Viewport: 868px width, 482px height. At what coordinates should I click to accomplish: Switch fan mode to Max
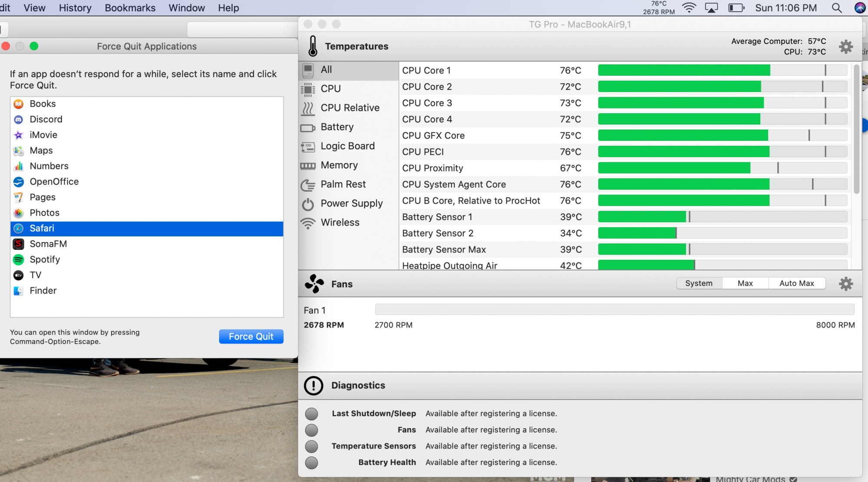tap(745, 283)
